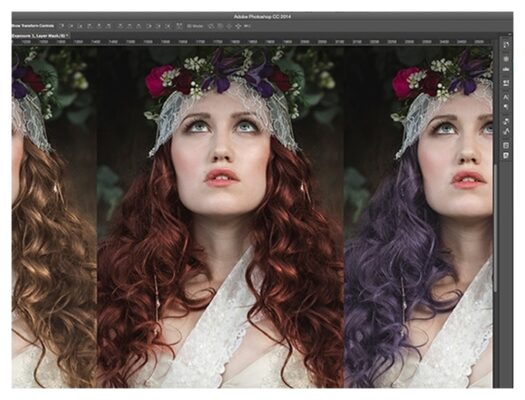Viewport: 525px width, 400px height.
Task: Select the 3D pan mode icon
Action: click(229, 26)
